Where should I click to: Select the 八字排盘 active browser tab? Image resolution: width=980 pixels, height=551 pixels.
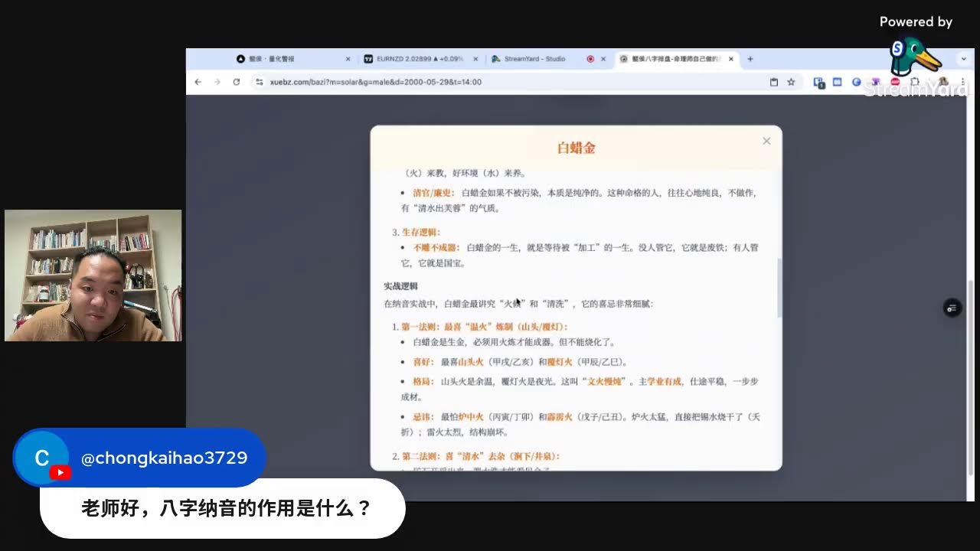pos(675,59)
